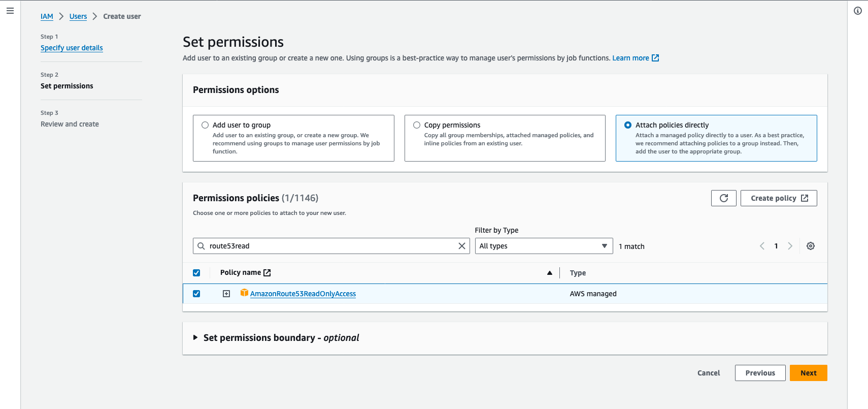
Task: Click the AWS managed type cell
Action: (593, 294)
